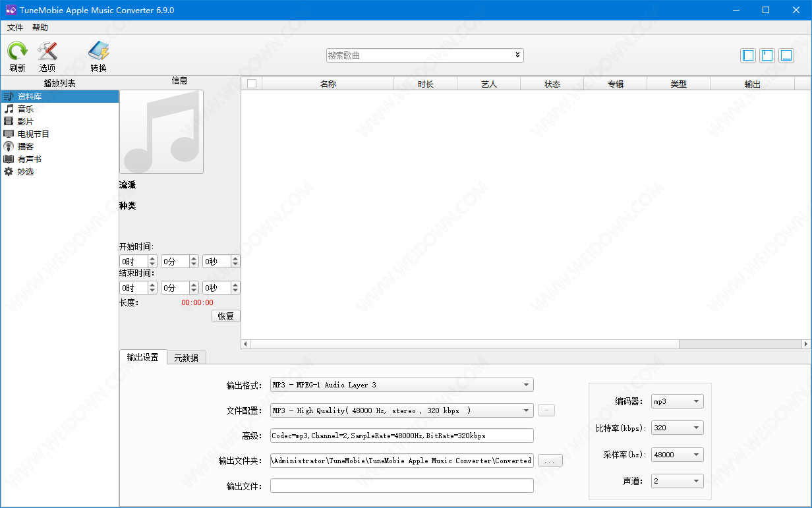Select the Movies (影片) film icon
The image size is (812, 508).
click(9, 121)
